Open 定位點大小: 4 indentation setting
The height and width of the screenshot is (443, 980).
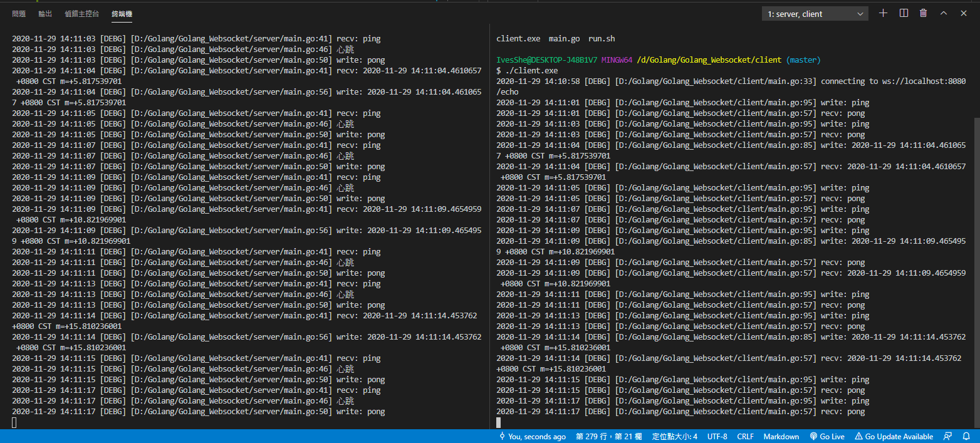[674, 437]
